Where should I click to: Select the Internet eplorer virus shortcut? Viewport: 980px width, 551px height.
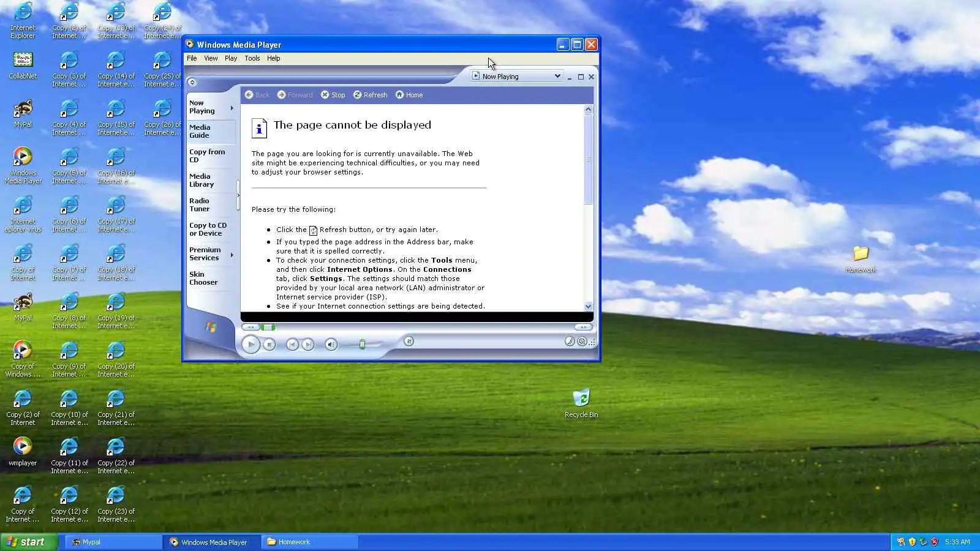pyautogui.click(x=23, y=214)
